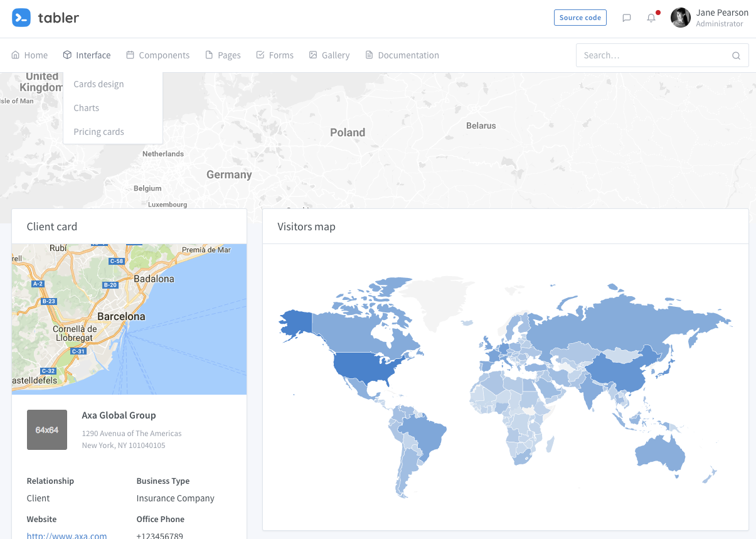Image resolution: width=756 pixels, height=539 pixels.
Task: Click the Client card title
Action: (x=52, y=227)
